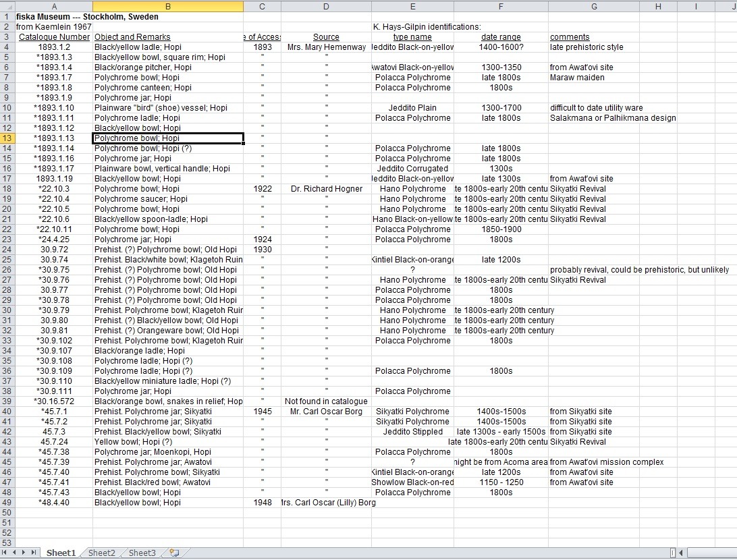Screen dimensions: 737x560
Task: Go to the last sheet with tab navigation arrow
Action: click(x=34, y=553)
